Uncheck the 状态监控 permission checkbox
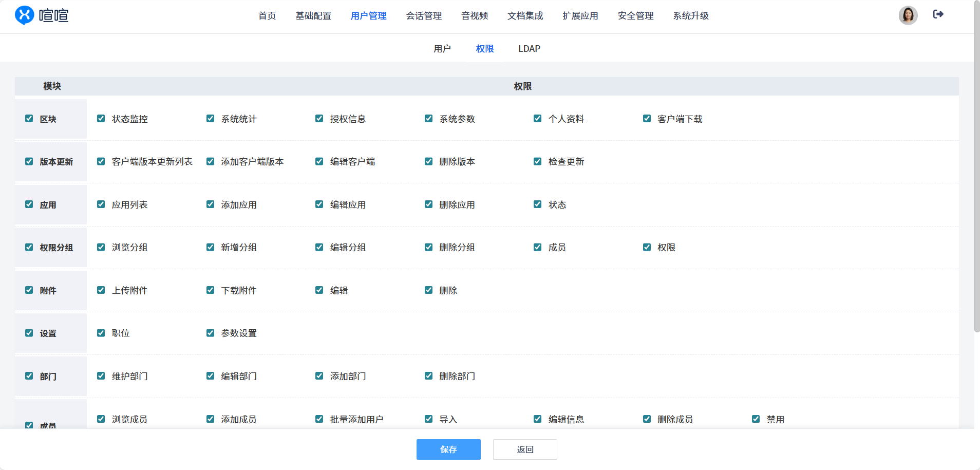The width and height of the screenshot is (980, 470). point(101,119)
